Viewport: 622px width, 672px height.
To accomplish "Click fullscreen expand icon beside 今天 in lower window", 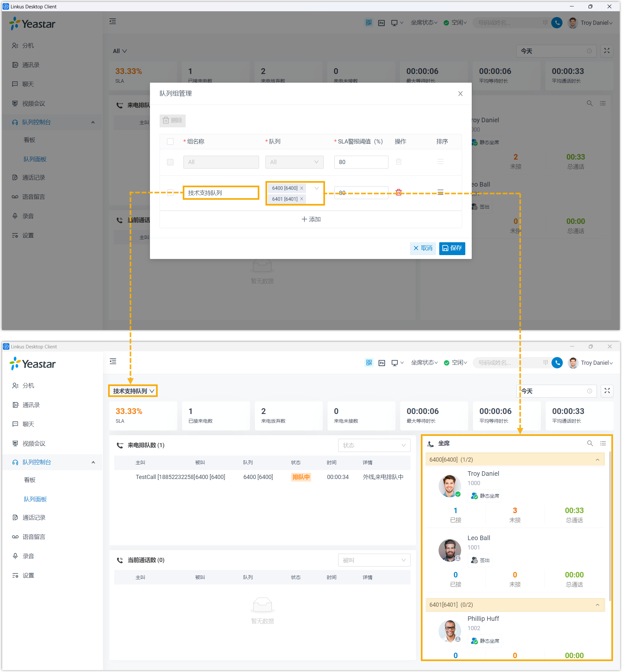I will (607, 391).
